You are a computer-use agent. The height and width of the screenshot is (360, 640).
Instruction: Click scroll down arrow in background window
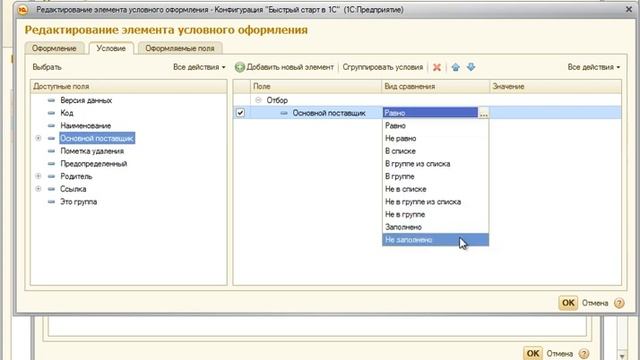621,356
